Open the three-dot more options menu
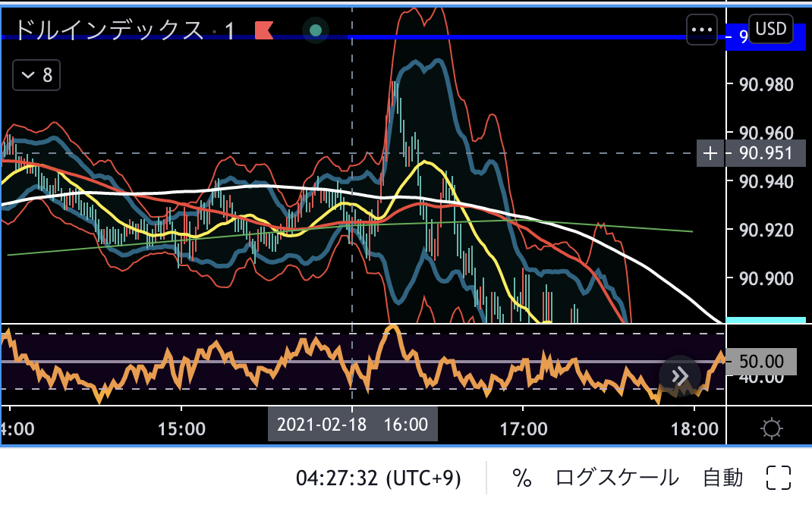Screen dimensions: 812x505 point(702,30)
